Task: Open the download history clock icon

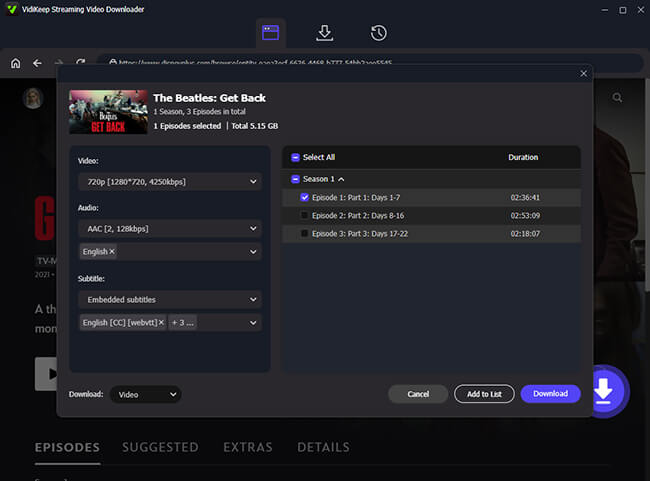Action: pyautogui.click(x=378, y=33)
